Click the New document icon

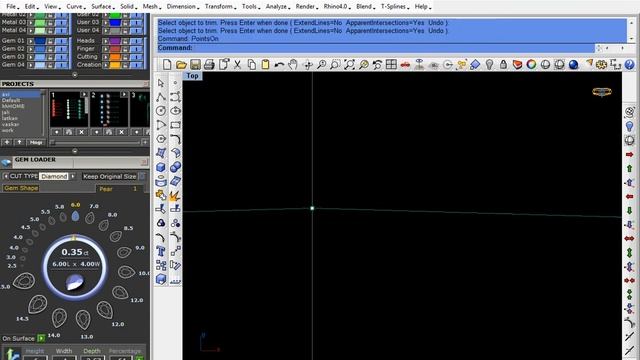pos(167,64)
